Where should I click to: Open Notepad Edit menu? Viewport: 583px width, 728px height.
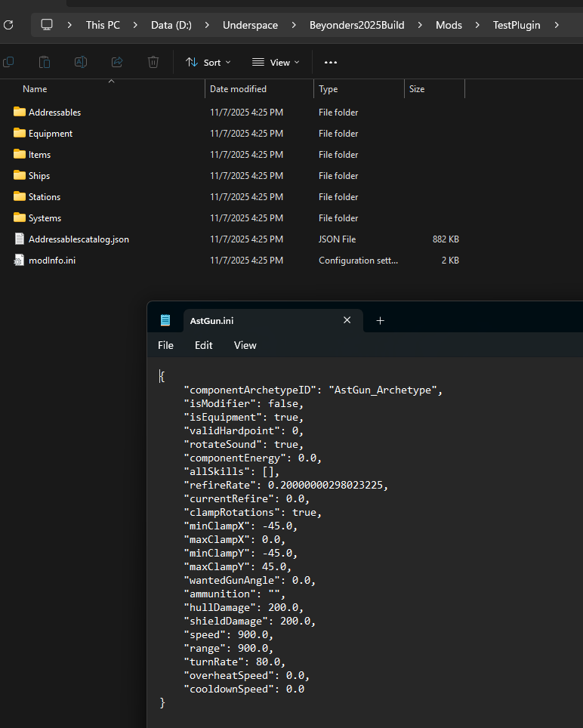coord(203,345)
